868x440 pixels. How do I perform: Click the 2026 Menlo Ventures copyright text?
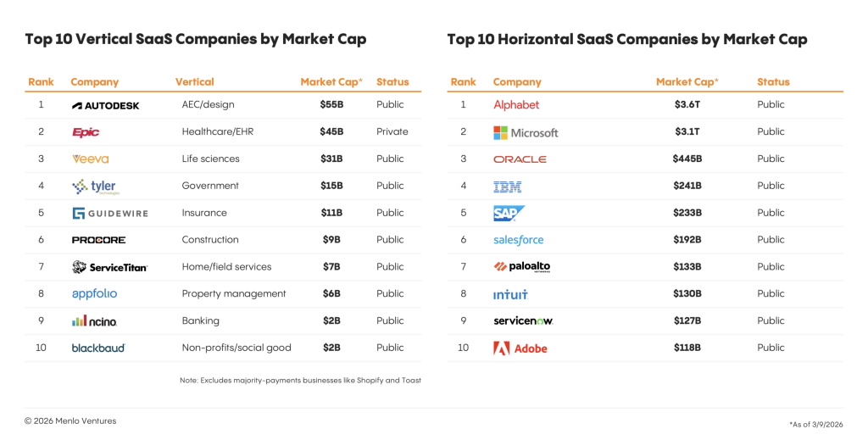click(70, 421)
